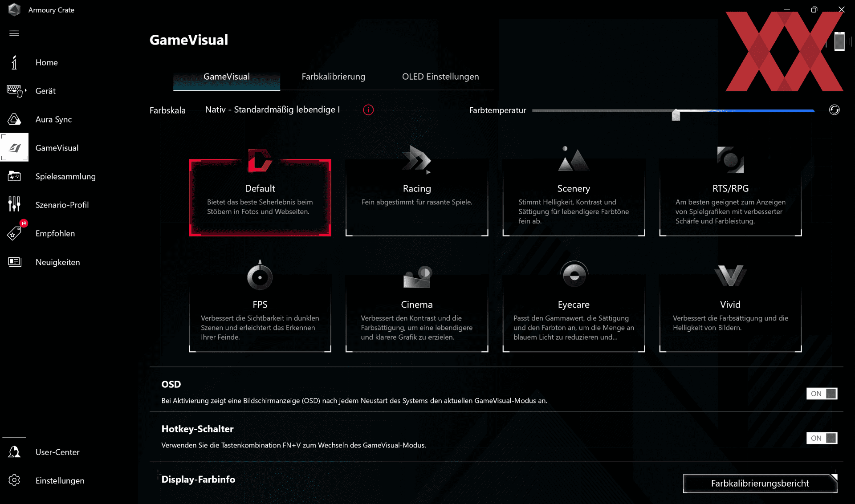
Task: Select the Vivid mode card description
Action: [730, 323]
